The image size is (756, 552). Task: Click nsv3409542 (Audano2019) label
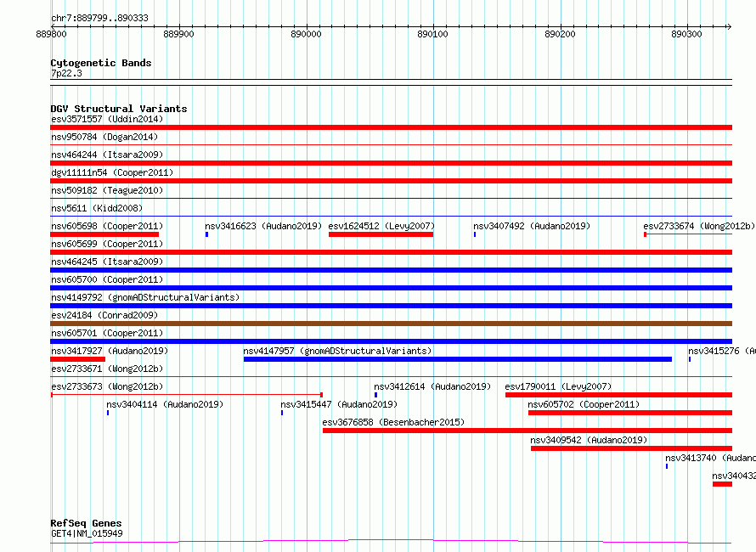[x=589, y=440]
